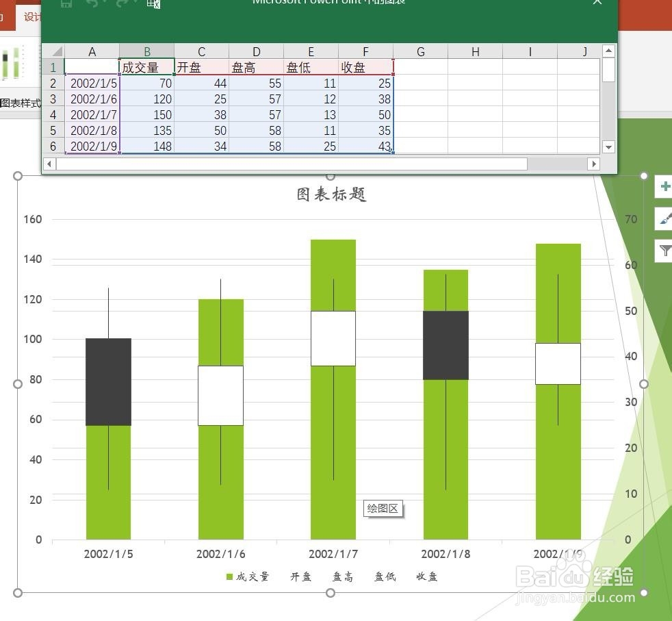Click the chart's bottom-middle resize handle
The height and width of the screenshot is (621, 672).
click(x=331, y=593)
